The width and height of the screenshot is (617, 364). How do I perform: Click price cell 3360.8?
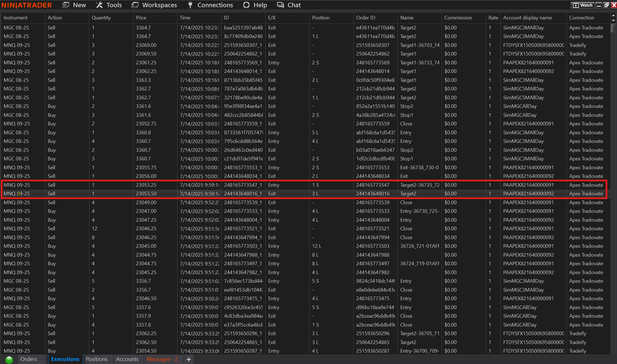(155, 133)
